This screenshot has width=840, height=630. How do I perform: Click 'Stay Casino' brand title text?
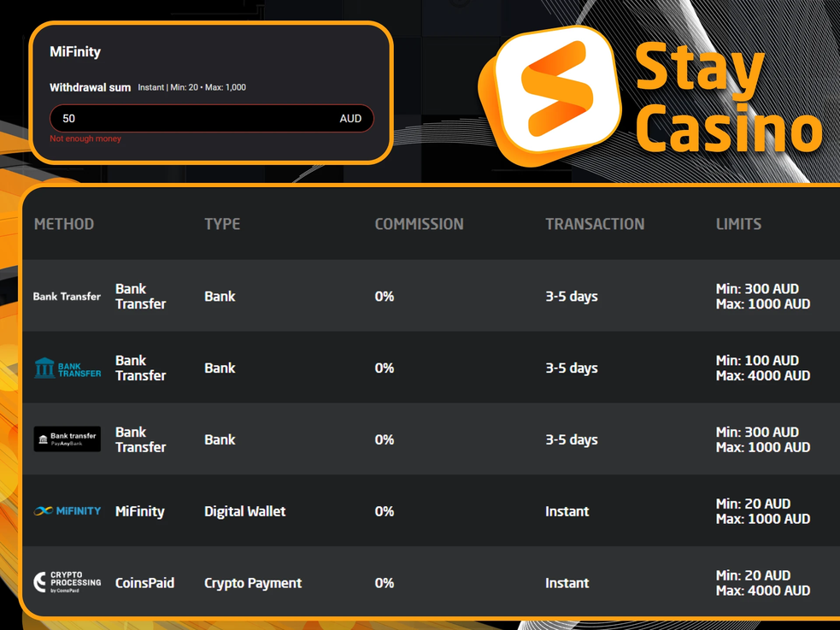pos(729,97)
